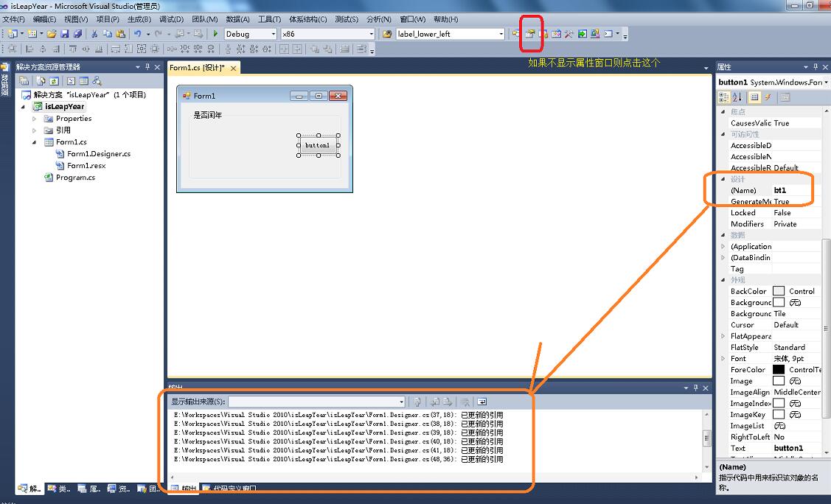
Task: Click the Copy icon in the toolbar
Action: pos(107,34)
